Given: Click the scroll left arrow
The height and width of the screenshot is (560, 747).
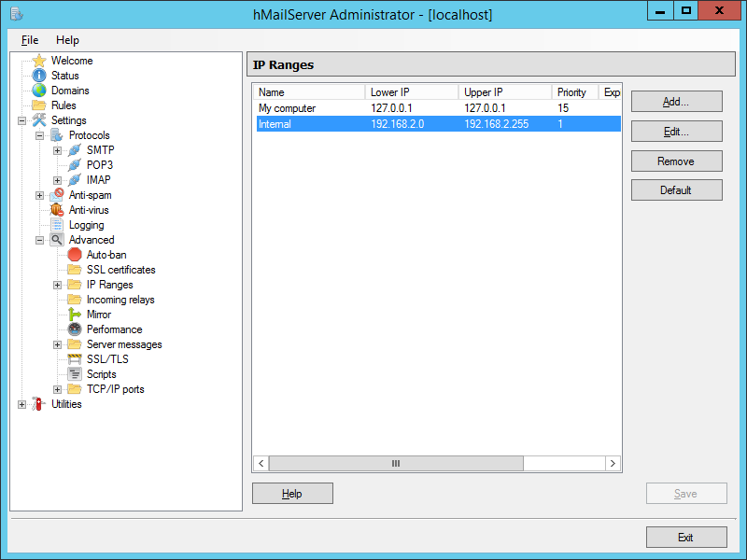Looking at the screenshot, I should 261,463.
